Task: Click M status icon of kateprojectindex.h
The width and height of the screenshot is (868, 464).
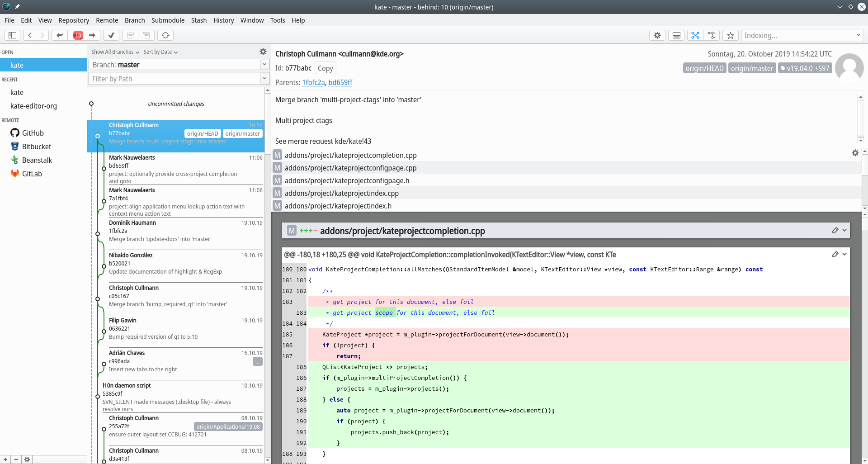Action: point(278,206)
